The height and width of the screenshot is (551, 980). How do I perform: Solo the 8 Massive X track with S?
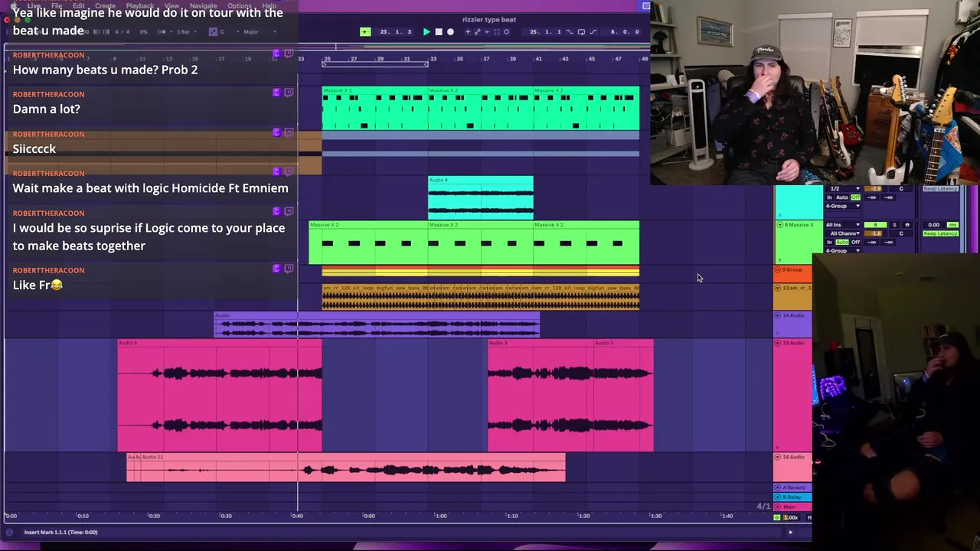pyautogui.click(x=894, y=225)
